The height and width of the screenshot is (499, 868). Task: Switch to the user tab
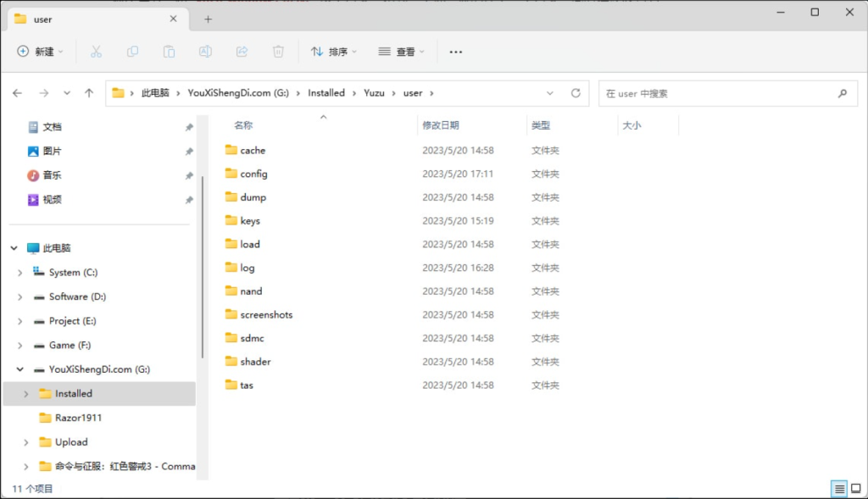[x=93, y=18]
